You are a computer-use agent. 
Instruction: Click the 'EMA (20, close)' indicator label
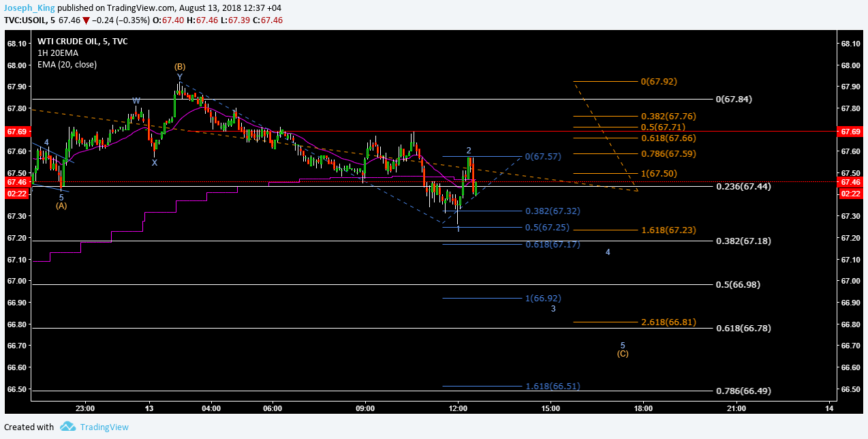[x=67, y=65]
